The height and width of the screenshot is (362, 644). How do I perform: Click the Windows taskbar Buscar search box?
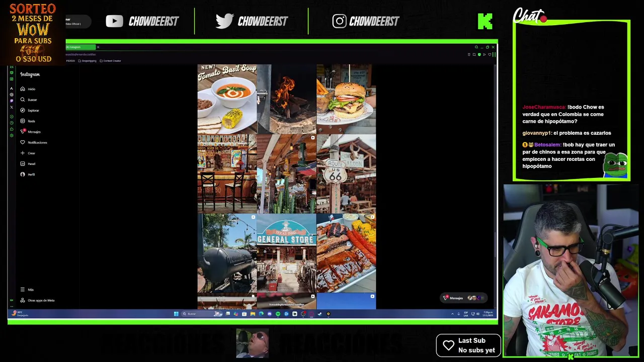pyautogui.click(x=202, y=314)
